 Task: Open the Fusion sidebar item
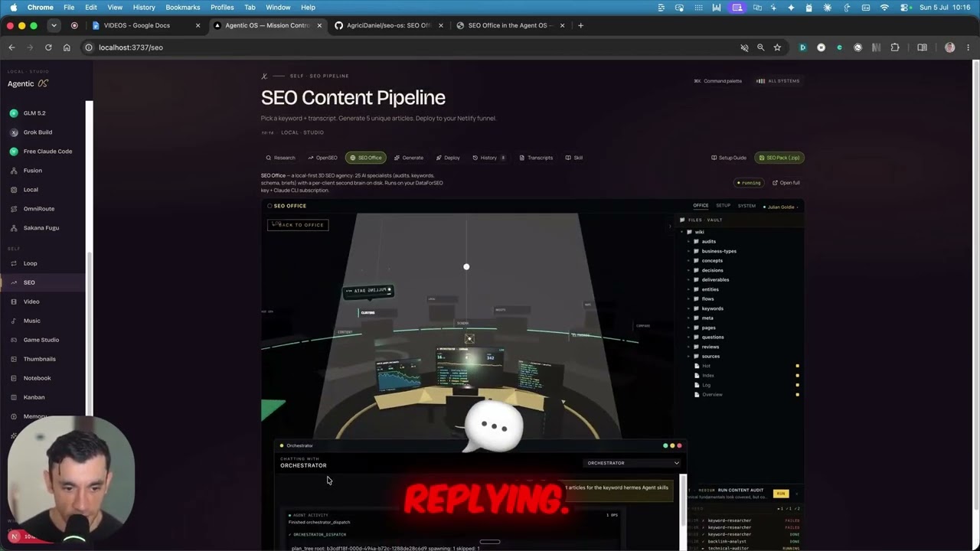[x=33, y=171]
